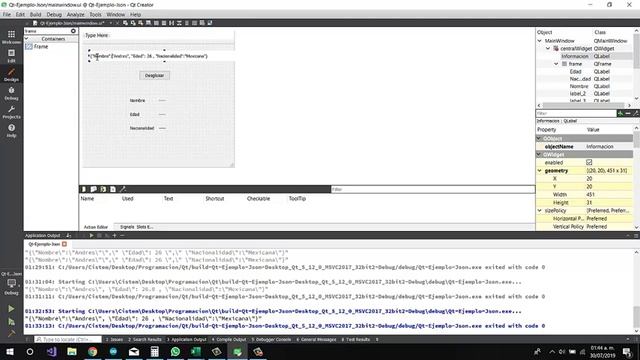Collapse the QObject property group
Viewport: 640px width, 360px height.
click(x=539, y=139)
